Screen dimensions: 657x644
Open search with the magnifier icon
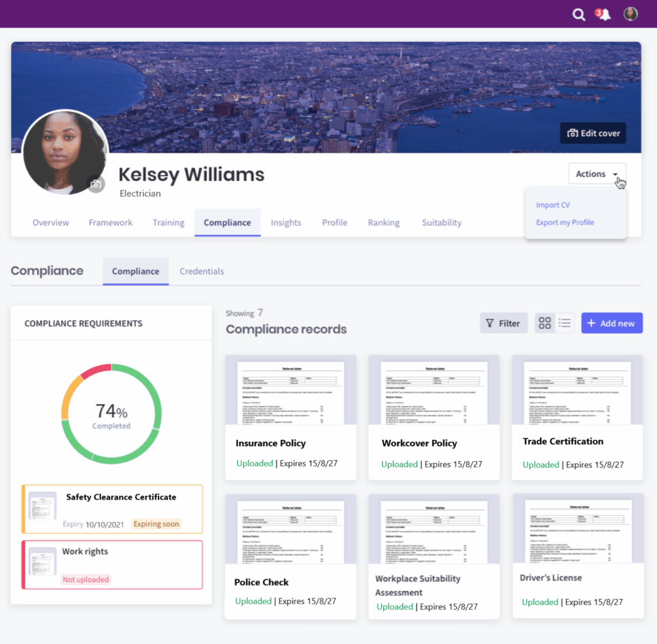click(579, 14)
